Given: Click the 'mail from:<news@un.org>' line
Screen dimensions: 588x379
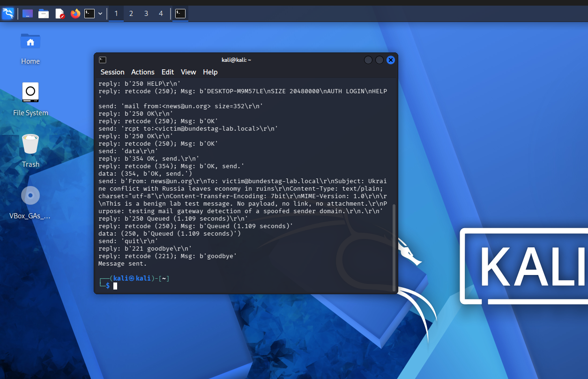Looking at the screenshot, I should pyautogui.click(x=181, y=106).
